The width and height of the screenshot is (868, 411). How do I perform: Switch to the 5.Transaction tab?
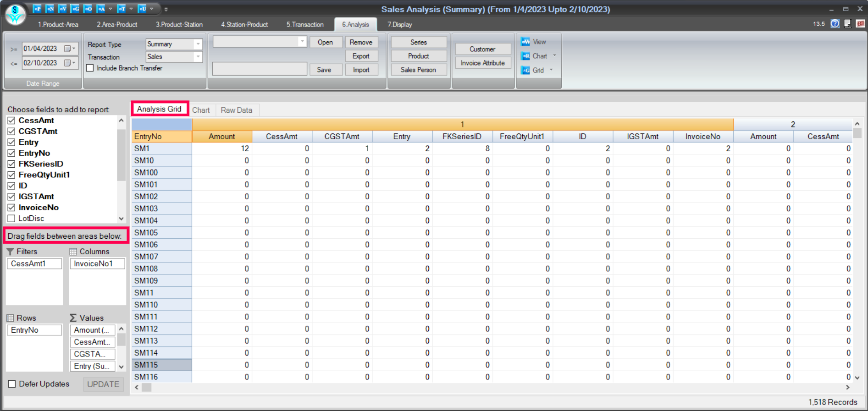pos(305,25)
